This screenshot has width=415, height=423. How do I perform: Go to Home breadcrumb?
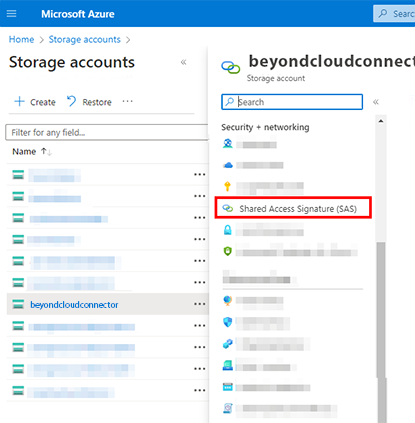coord(21,39)
